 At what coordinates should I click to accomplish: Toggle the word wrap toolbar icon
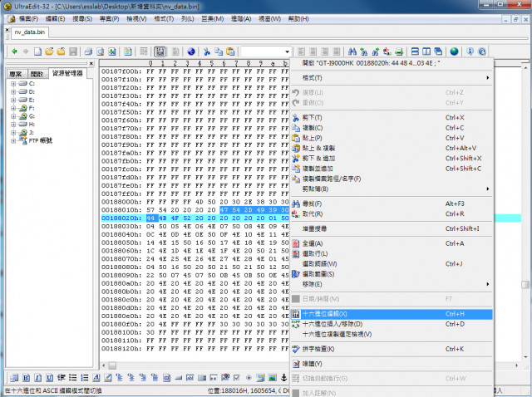[144, 51]
